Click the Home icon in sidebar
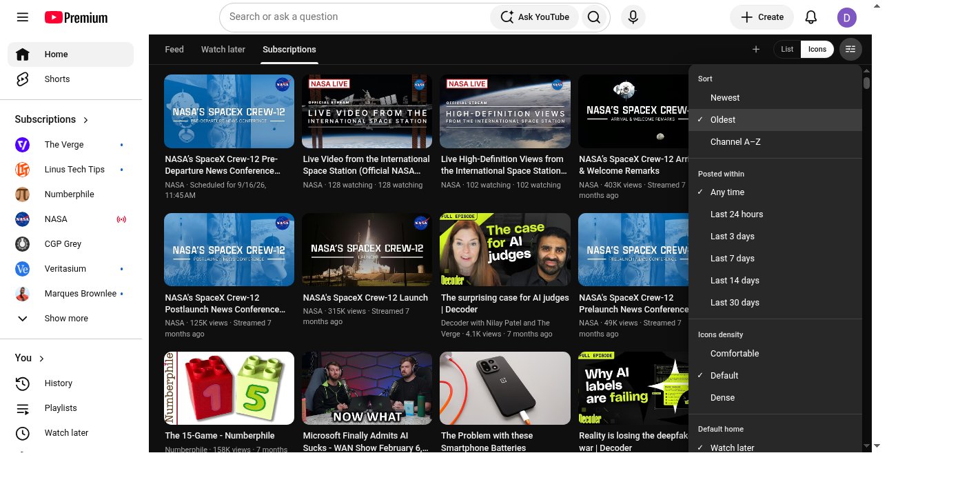 (23, 54)
